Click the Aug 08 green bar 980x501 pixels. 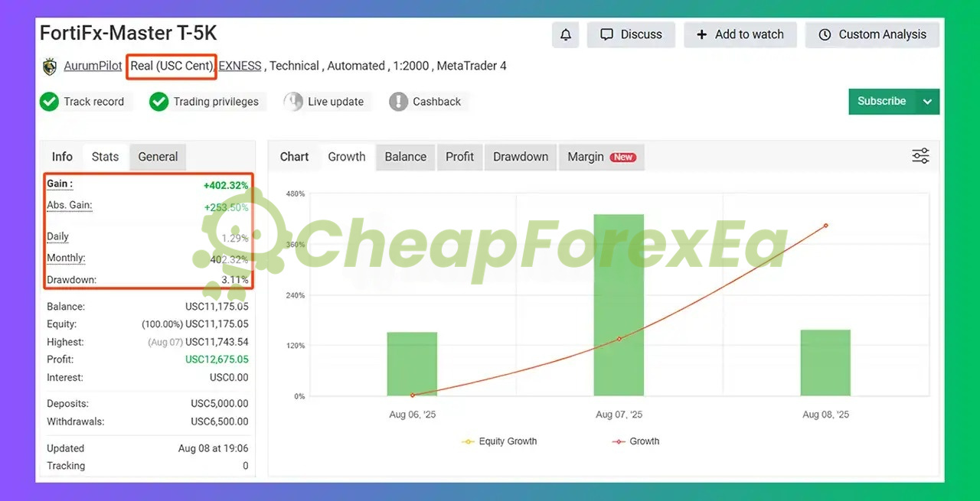tap(825, 363)
